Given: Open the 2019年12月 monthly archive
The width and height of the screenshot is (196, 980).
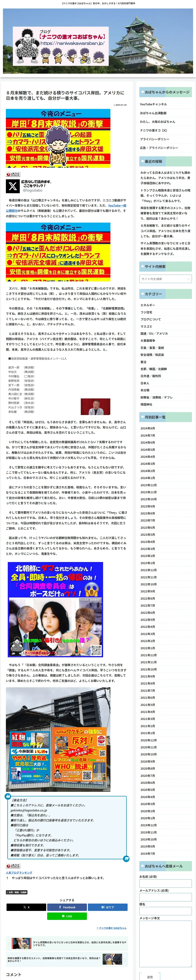Looking at the screenshot, I should coord(148,825).
